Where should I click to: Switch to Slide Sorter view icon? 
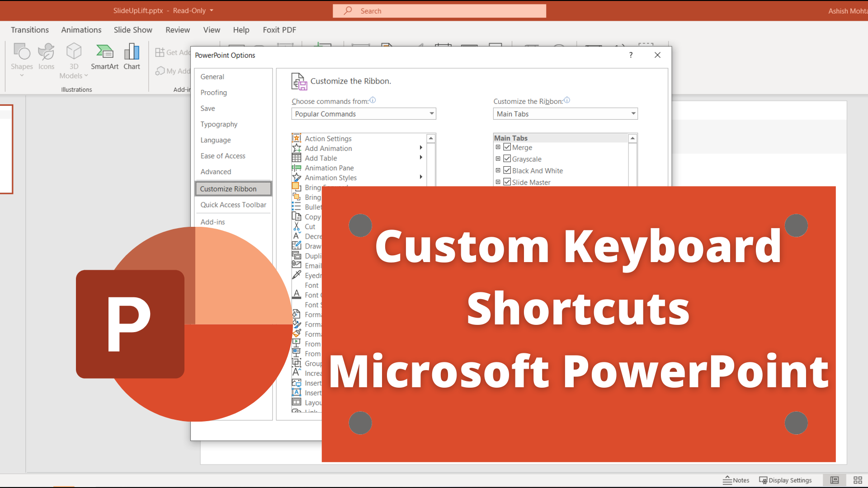click(x=858, y=480)
